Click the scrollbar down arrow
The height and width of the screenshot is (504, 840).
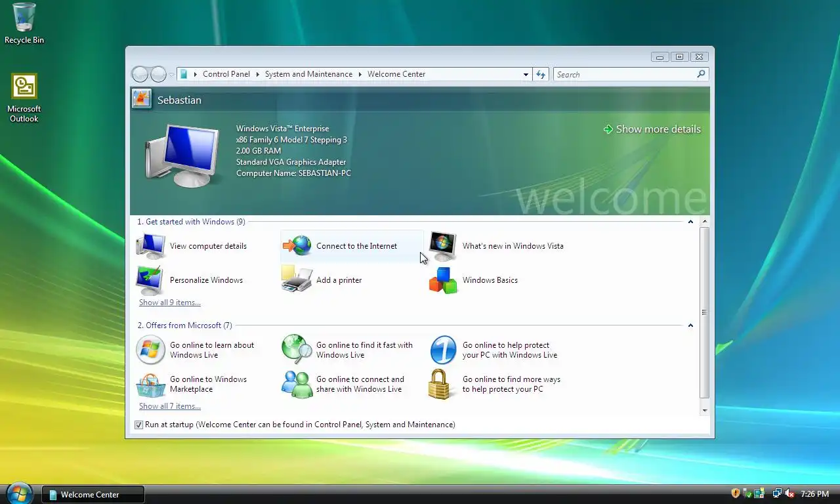pos(705,410)
